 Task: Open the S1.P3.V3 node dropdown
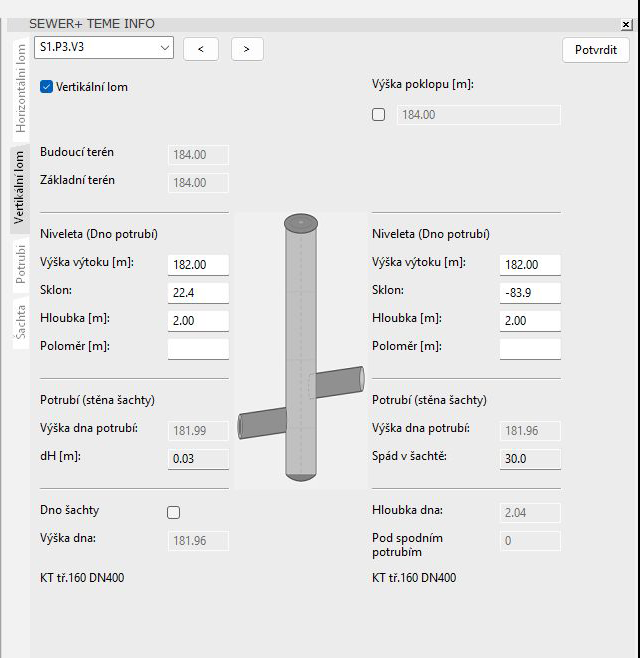104,47
